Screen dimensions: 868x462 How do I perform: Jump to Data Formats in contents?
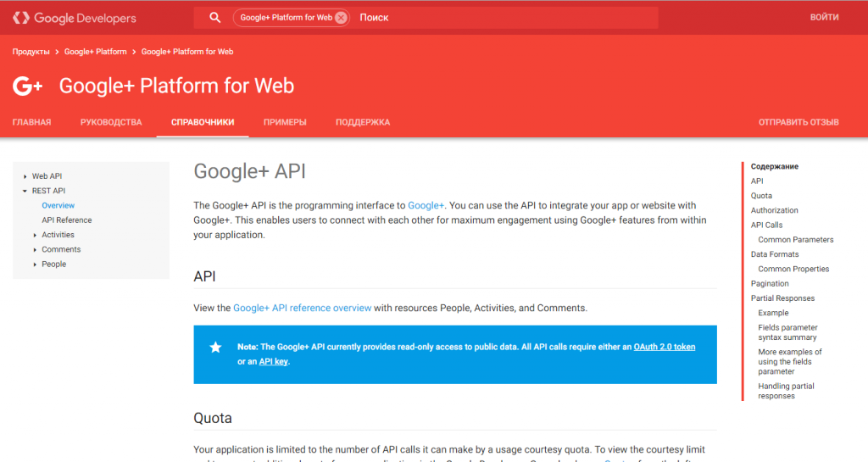click(775, 254)
